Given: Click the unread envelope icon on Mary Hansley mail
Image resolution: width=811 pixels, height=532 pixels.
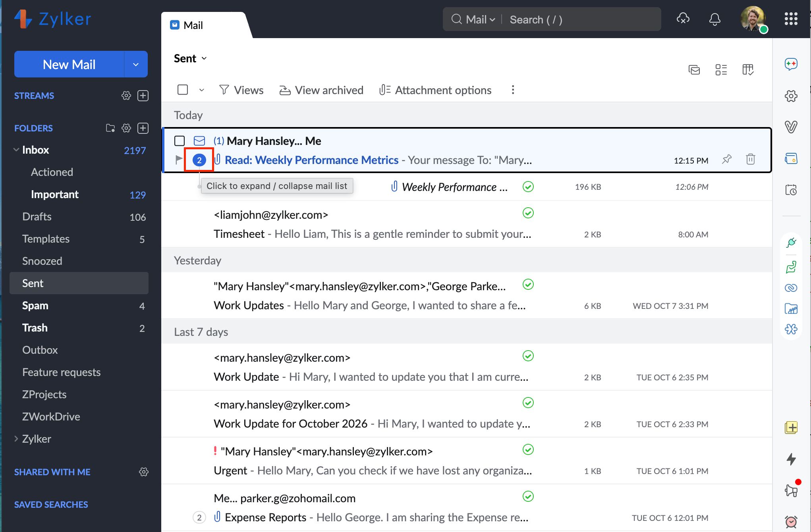Looking at the screenshot, I should pyautogui.click(x=199, y=141).
